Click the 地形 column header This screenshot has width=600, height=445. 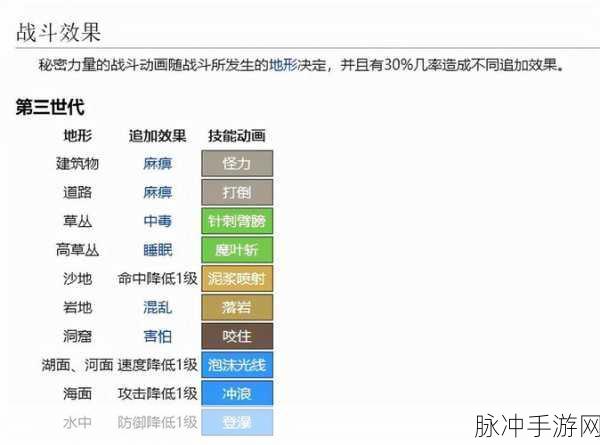click(78, 135)
